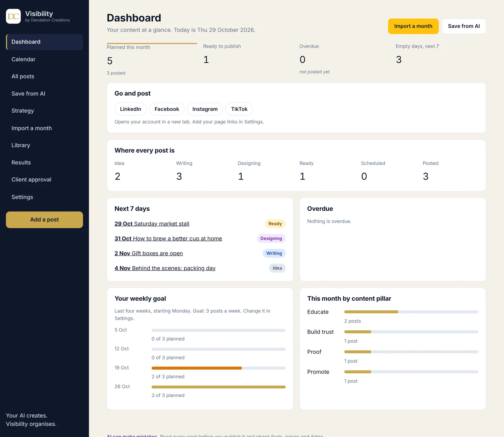Click the '2 posts' label under Educate
This screenshot has height=437, width=504.
click(352, 321)
